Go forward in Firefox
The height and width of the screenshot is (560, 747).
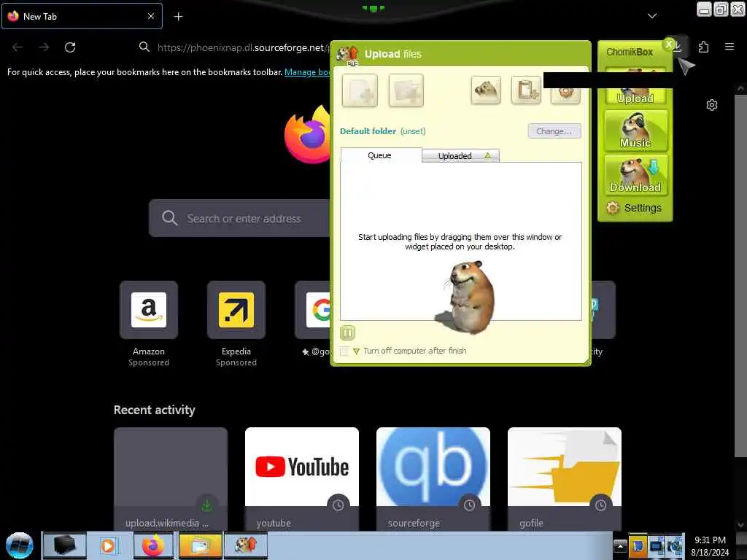click(x=44, y=47)
